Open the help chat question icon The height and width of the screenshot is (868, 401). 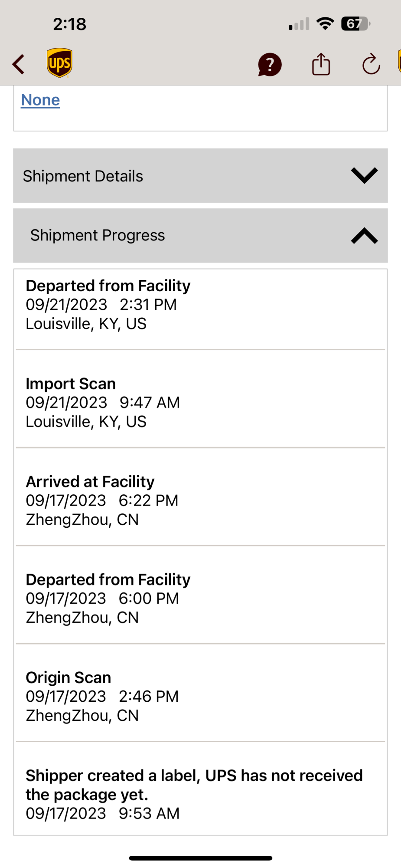point(270,65)
